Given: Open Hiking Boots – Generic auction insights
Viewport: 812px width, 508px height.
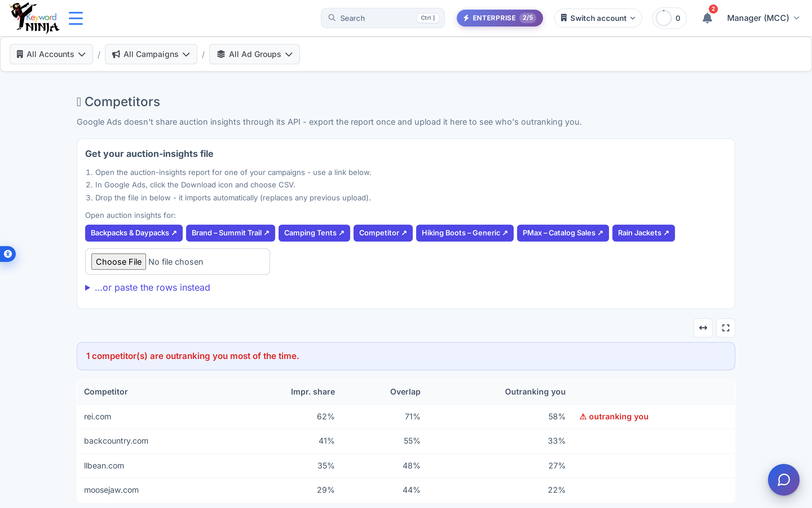Looking at the screenshot, I should coord(465,233).
